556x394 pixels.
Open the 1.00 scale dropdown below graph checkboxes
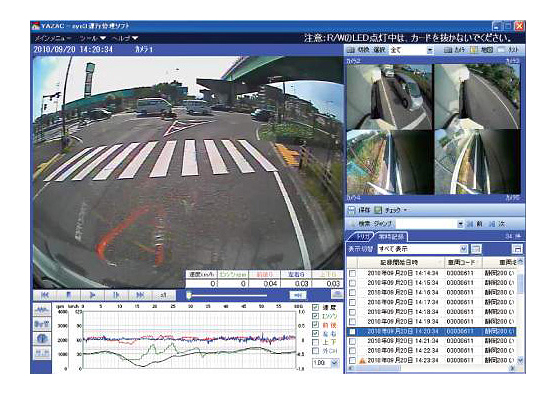[334, 362]
